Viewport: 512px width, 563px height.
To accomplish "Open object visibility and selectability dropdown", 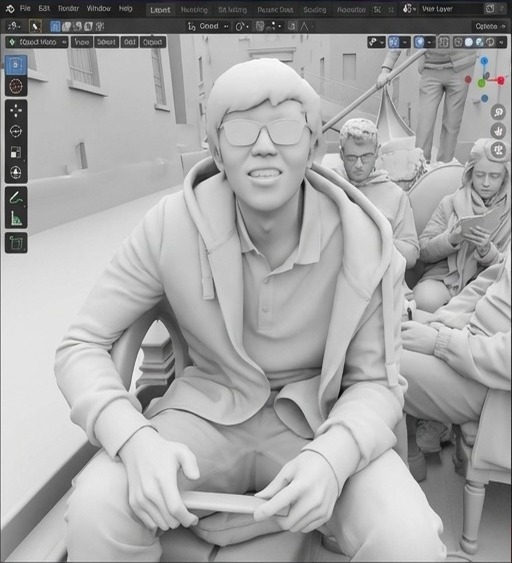I will [x=376, y=42].
